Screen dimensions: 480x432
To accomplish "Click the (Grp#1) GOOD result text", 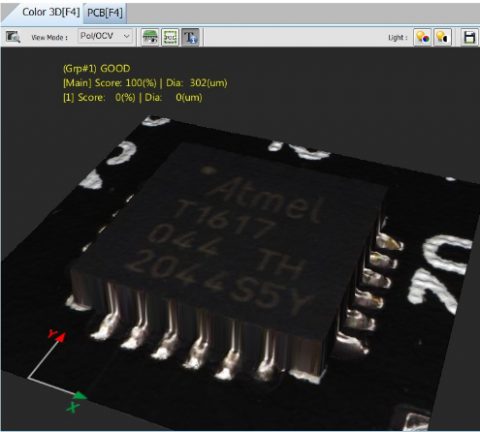I will [97, 69].
